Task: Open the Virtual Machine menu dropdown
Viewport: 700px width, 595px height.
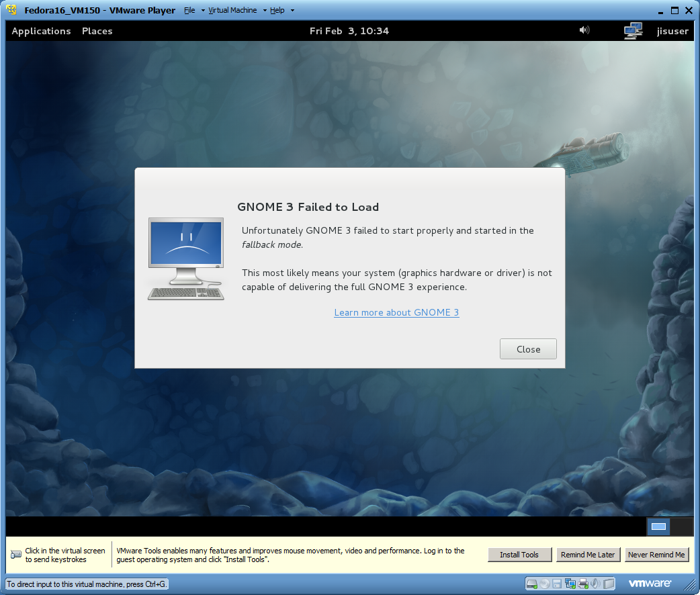Action: (x=233, y=10)
